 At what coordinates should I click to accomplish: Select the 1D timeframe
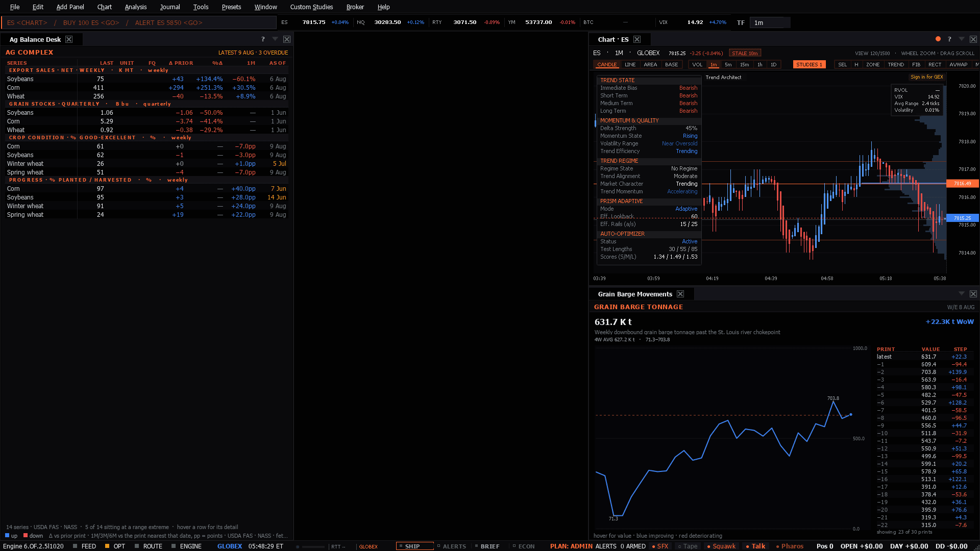pyautogui.click(x=774, y=65)
